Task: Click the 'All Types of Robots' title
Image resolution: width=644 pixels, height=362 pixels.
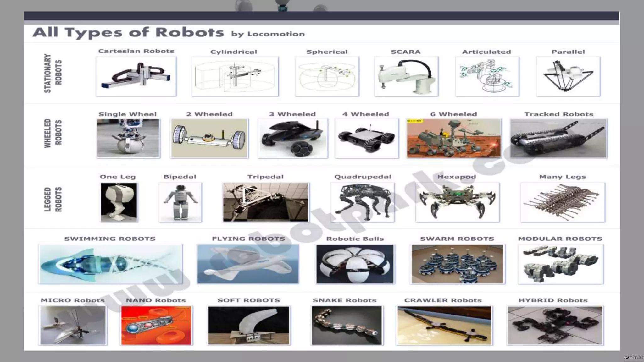Action: pos(128,32)
